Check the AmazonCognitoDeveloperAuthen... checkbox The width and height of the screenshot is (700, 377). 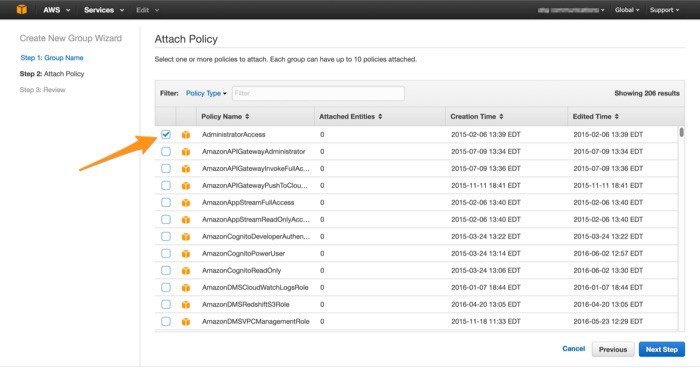pos(166,236)
